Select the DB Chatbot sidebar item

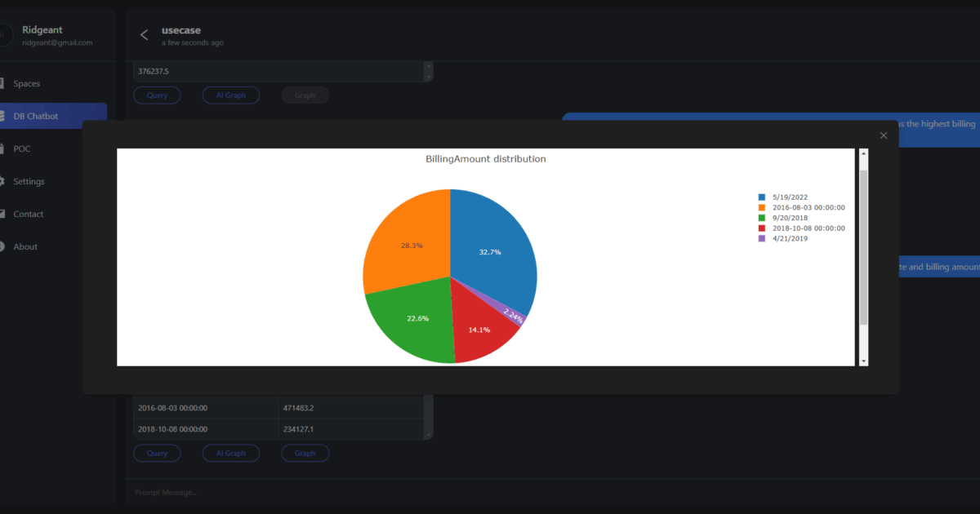click(x=36, y=116)
